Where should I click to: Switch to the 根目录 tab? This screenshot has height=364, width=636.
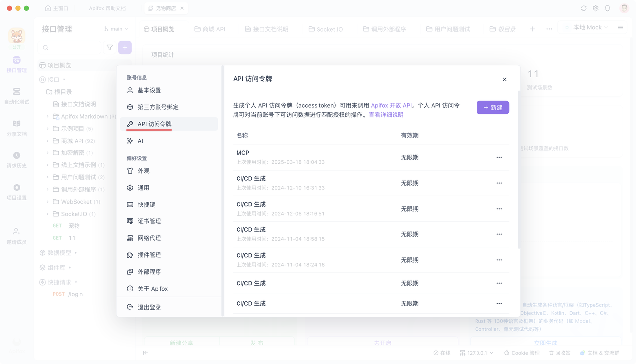pyautogui.click(x=502, y=29)
